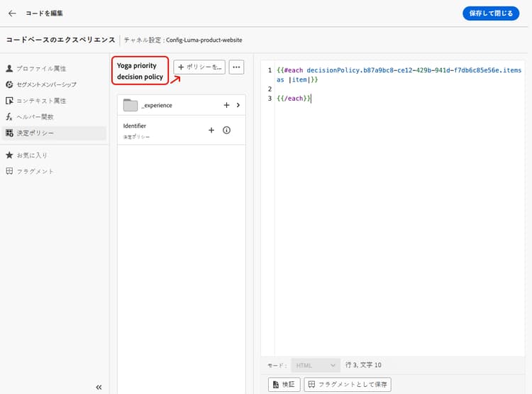Click code line 1 in editor
Image resolution: width=532 pixels, height=394 pixels.
click(399, 75)
